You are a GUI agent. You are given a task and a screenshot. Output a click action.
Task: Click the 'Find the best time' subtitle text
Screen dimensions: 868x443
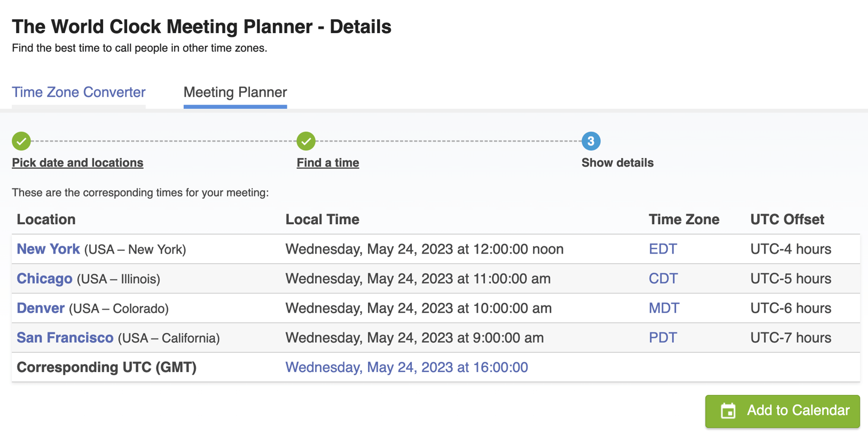139,48
